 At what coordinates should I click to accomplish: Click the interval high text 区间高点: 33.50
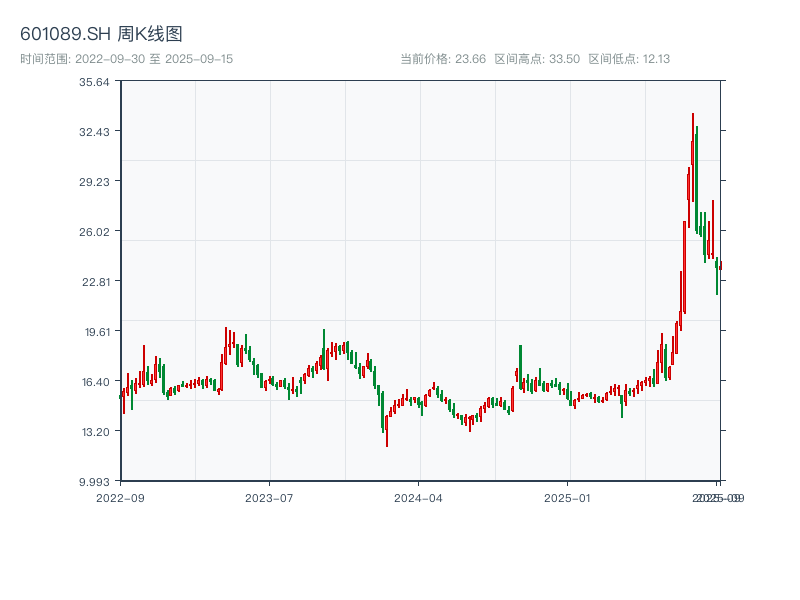[x=537, y=59]
